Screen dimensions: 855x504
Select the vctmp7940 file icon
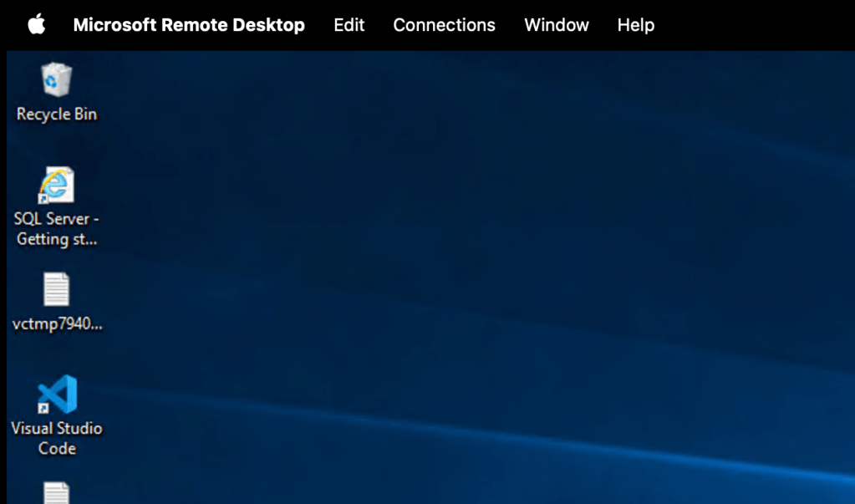pos(57,289)
